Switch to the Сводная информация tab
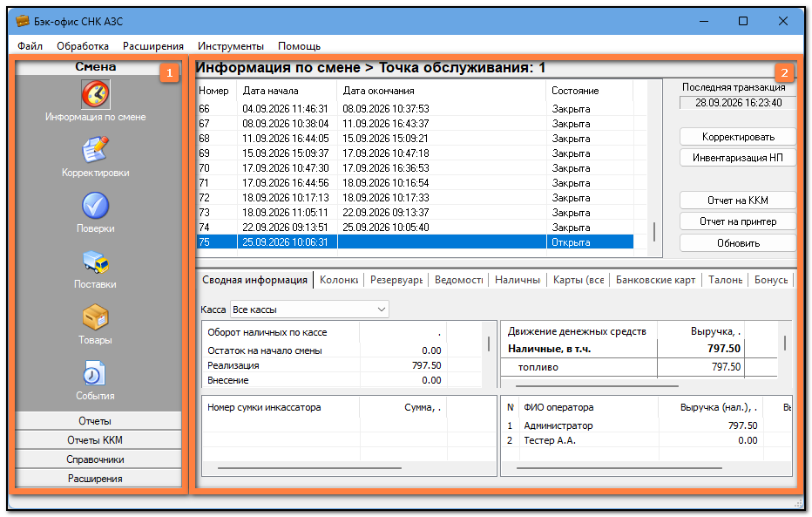The image size is (812, 517). 254,280
